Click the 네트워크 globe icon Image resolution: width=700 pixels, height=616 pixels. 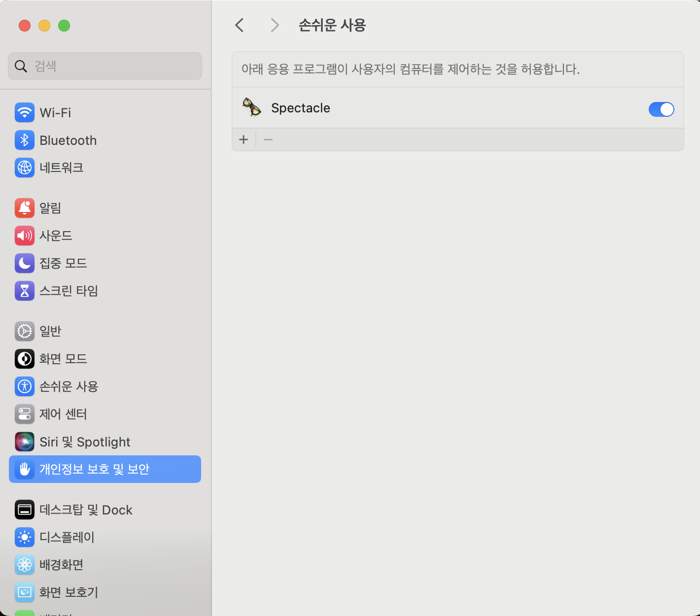click(25, 168)
